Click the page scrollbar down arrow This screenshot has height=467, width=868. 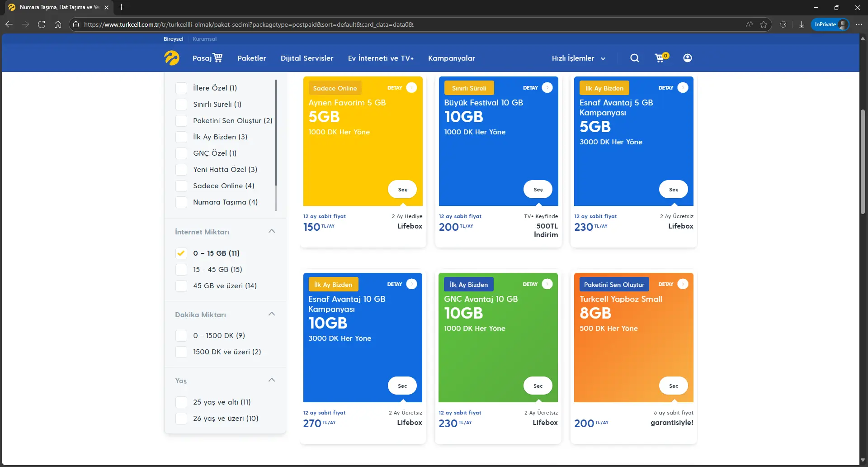click(863, 460)
